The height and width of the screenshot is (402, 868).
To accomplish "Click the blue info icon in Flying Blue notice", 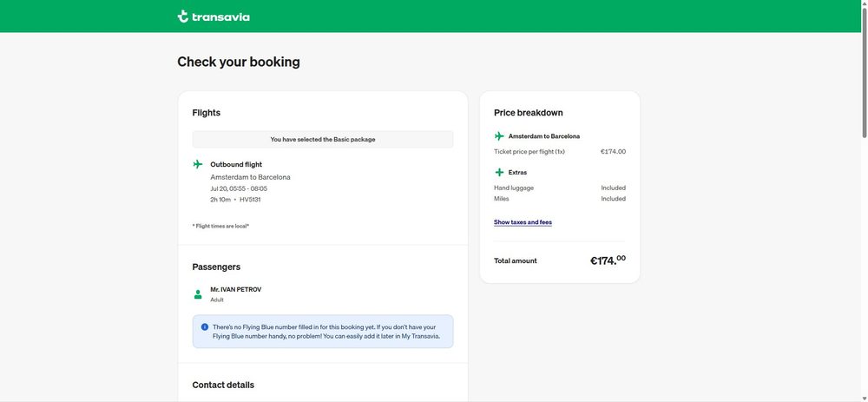I will coord(205,326).
